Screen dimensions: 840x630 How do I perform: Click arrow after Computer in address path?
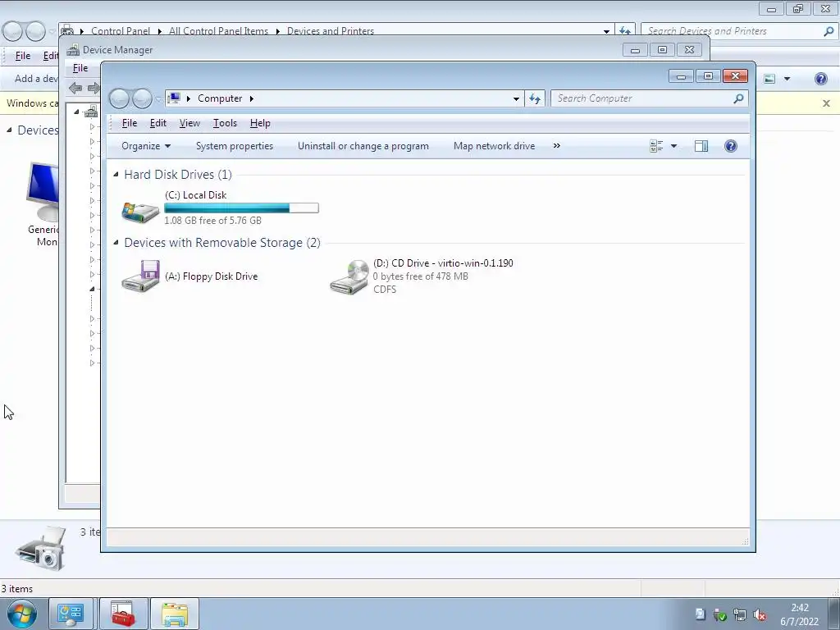[251, 98]
